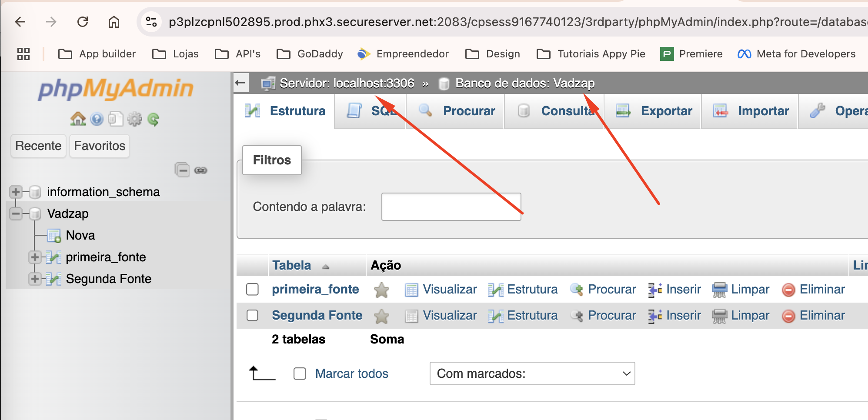Open the settings gear icon in sidebar
868x420 pixels.
coord(134,119)
